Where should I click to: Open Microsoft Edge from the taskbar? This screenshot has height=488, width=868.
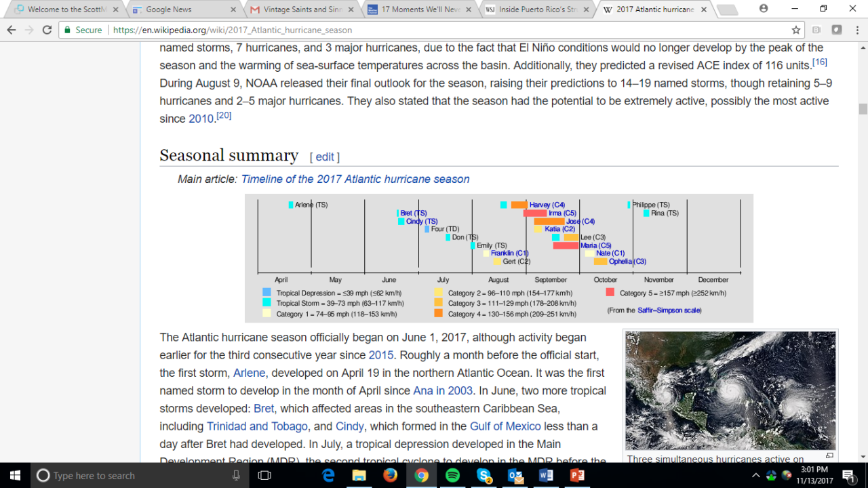pyautogui.click(x=328, y=475)
